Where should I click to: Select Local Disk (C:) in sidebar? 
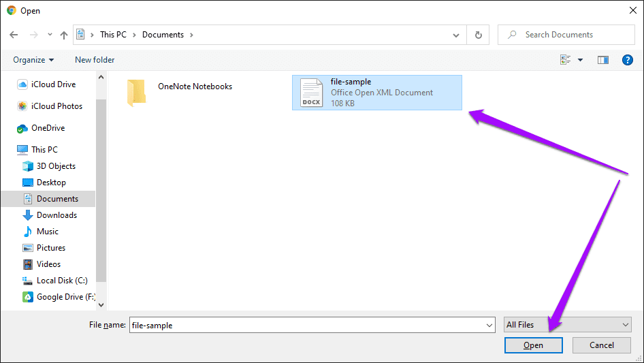[62, 281]
